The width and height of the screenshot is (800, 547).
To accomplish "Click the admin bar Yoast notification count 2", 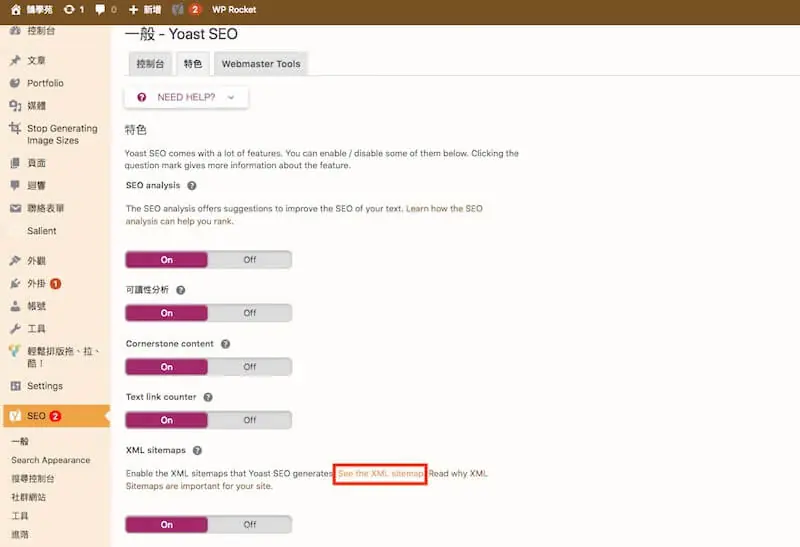I will [195, 10].
